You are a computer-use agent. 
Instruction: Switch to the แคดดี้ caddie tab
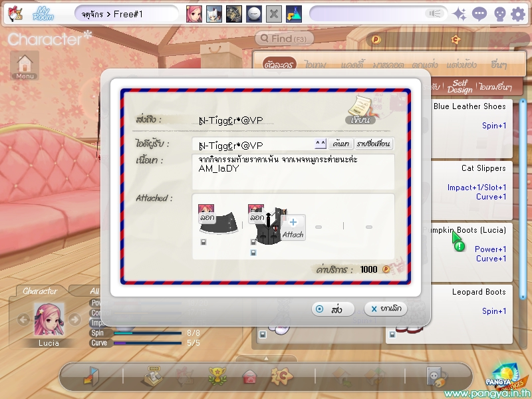pos(353,65)
